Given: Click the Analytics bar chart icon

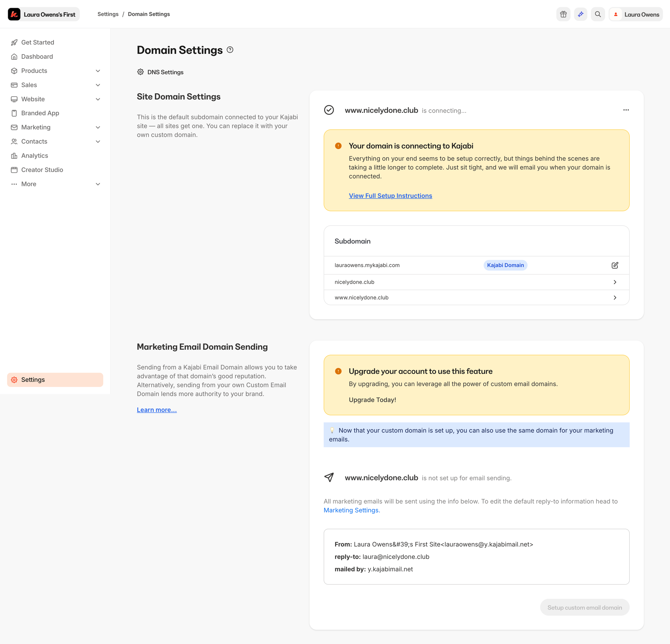Looking at the screenshot, I should click(14, 156).
